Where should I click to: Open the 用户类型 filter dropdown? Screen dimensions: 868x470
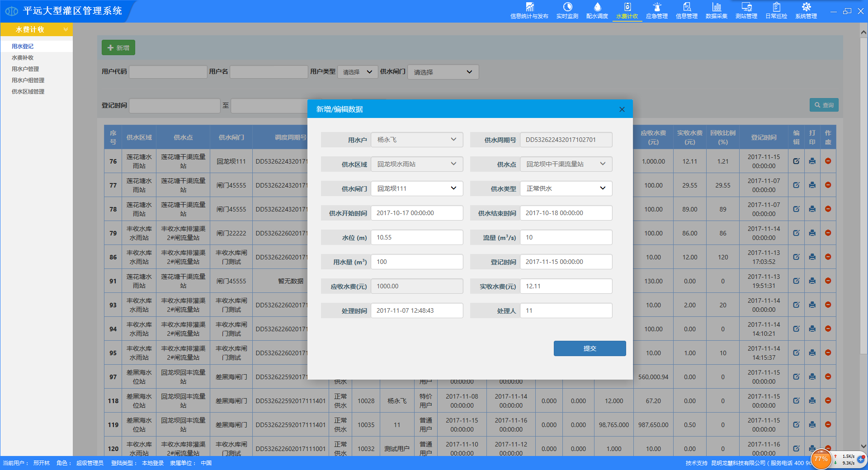[x=358, y=72]
